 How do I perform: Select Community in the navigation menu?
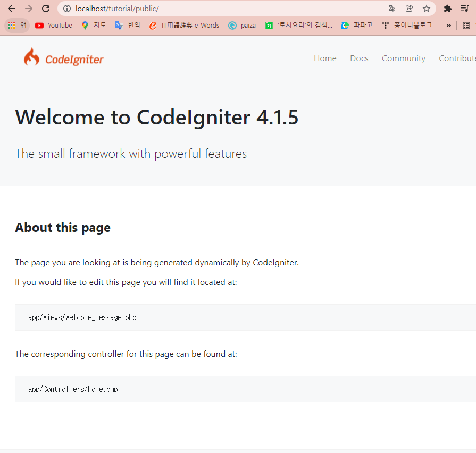coord(404,58)
